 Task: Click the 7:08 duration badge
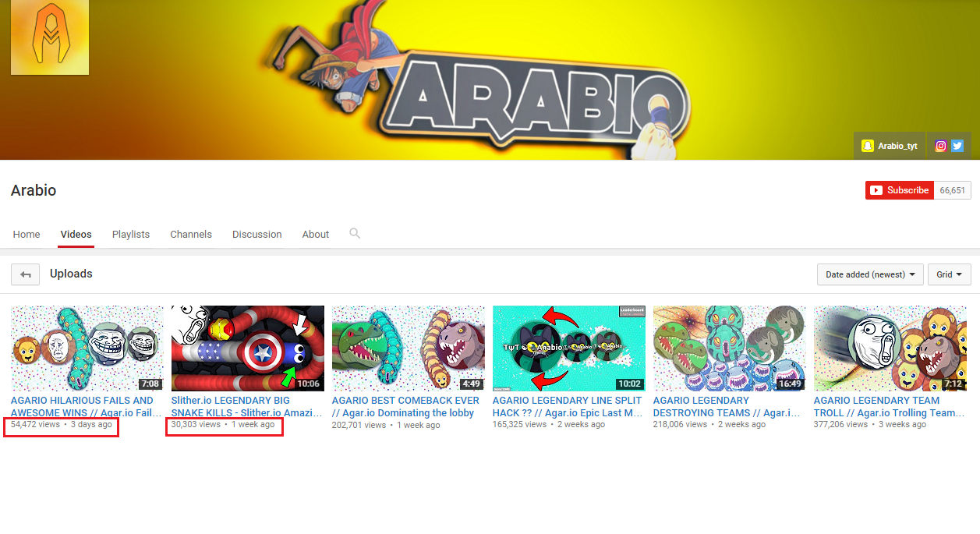pyautogui.click(x=150, y=384)
